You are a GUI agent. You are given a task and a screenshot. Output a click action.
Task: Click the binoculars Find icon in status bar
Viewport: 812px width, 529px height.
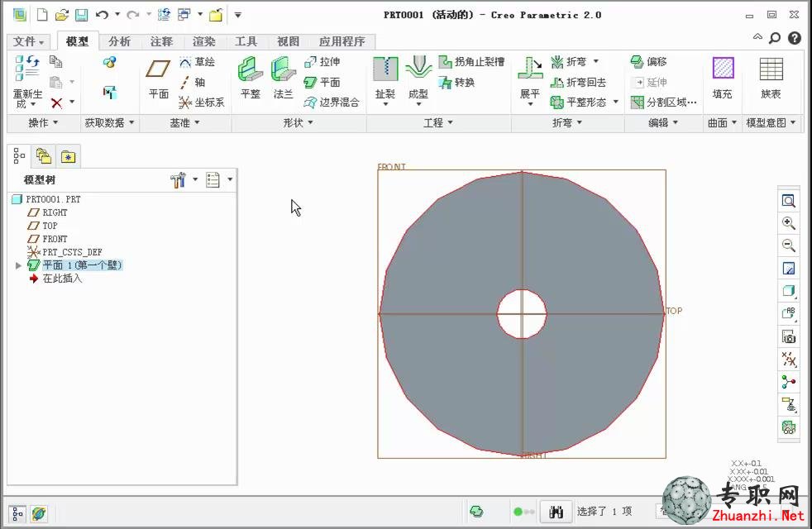[x=556, y=512]
